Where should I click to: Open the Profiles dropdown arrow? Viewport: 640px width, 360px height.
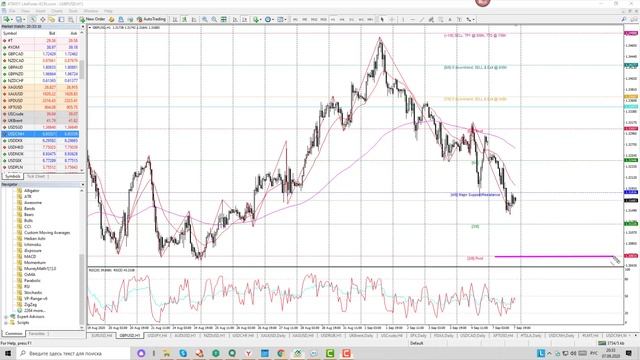tap(24, 20)
